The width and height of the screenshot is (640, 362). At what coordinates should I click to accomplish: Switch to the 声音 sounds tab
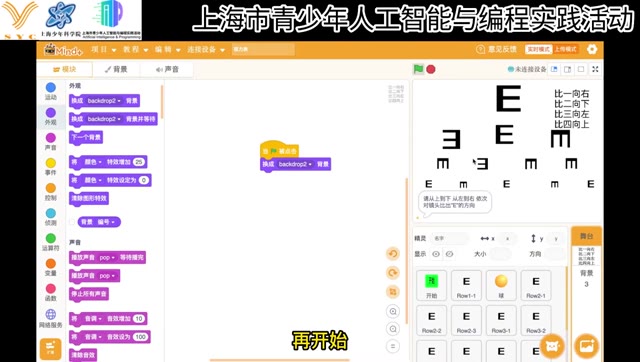tap(167, 69)
